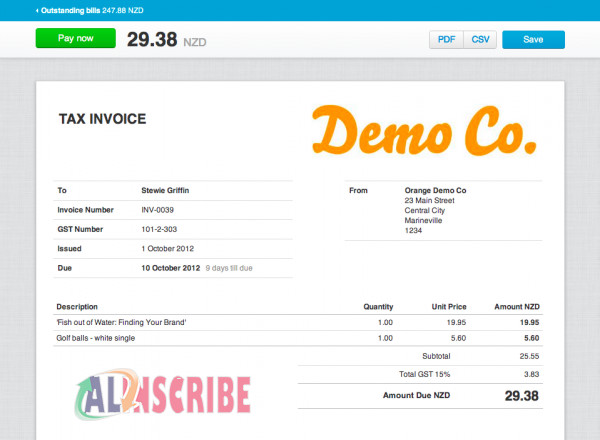Select Subtotal value 25.55
The height and width of the screenshot is (440, 600).
529,356
